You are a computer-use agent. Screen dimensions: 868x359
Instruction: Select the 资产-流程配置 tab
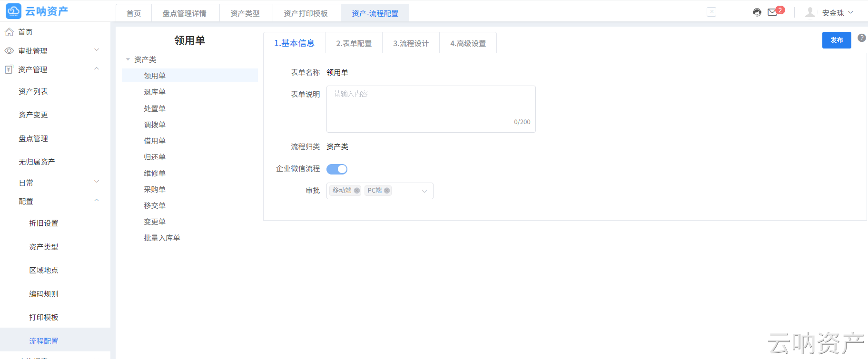pos(375,13)
